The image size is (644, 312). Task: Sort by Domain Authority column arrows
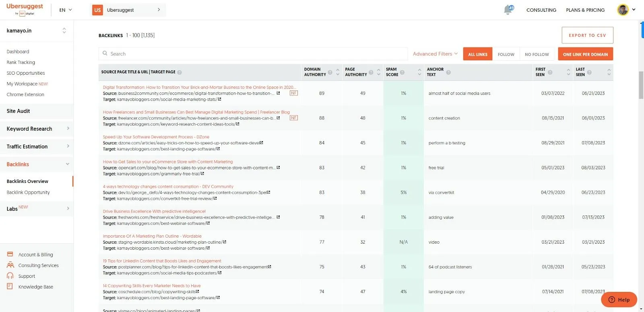click(x=338, y=72)
